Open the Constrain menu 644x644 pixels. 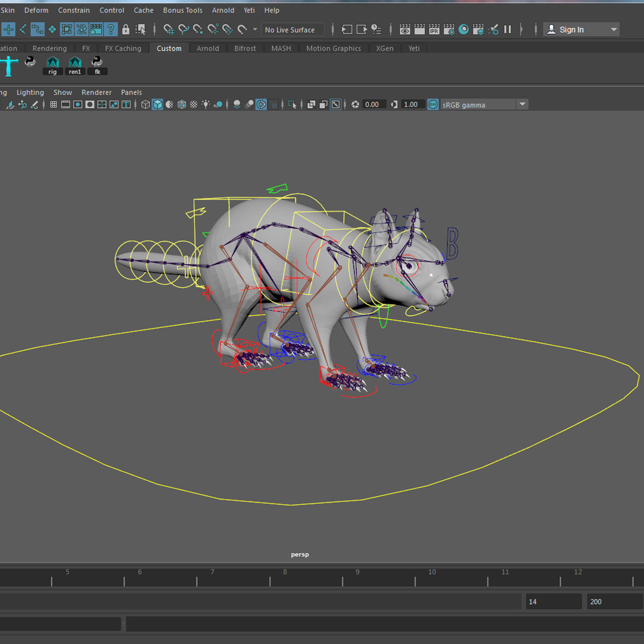coord(74,10)
